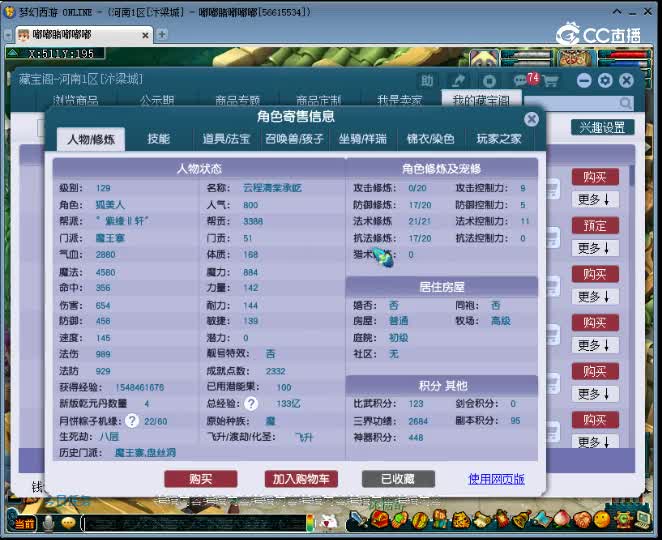Open the 商品定制 top navigation tab
662x540 pixels.
pos(318,100)
